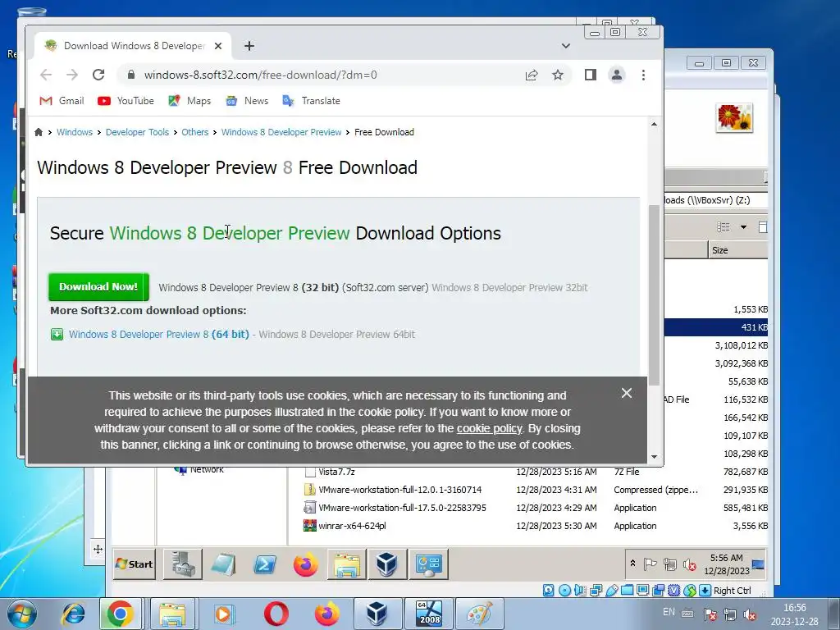Reload the page in Chrome

tap(98, 75)
